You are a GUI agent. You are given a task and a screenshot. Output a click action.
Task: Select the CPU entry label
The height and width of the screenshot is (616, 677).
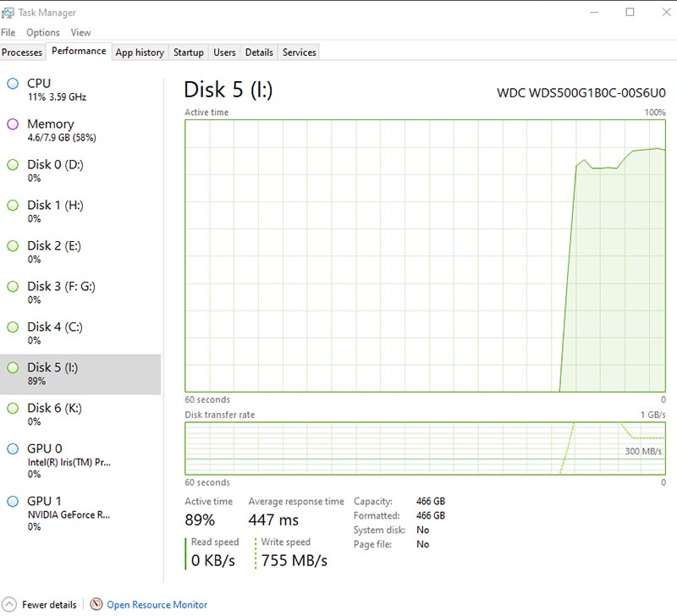pyautogui.click(x=39, y=83)
